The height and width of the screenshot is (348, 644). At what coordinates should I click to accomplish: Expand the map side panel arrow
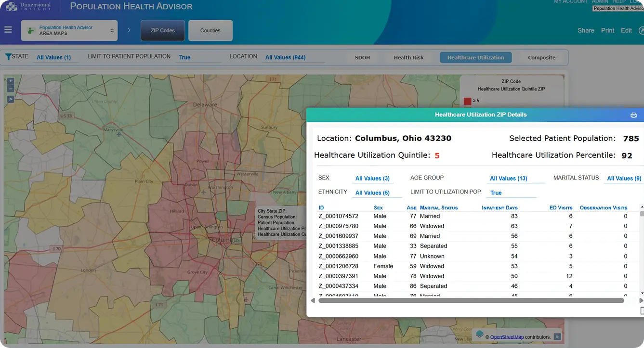[x=11, y=99]
